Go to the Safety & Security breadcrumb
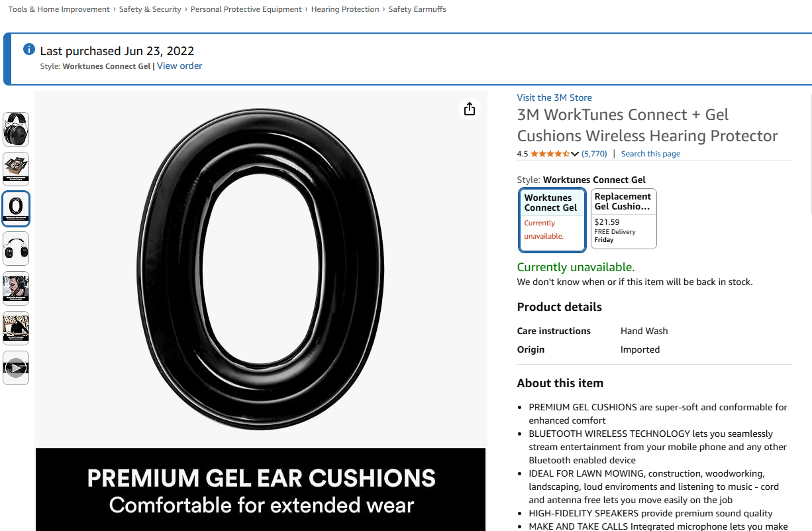This screenshot has height=531, width=812. click(x=150, y=9)
